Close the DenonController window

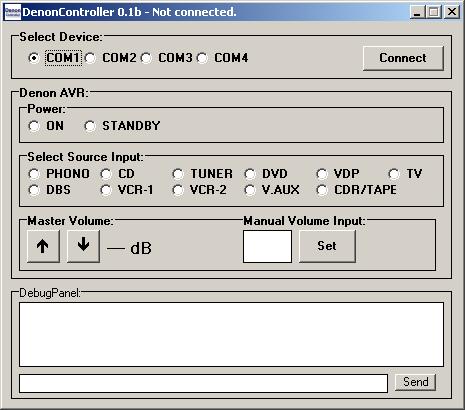pos(452,12)
